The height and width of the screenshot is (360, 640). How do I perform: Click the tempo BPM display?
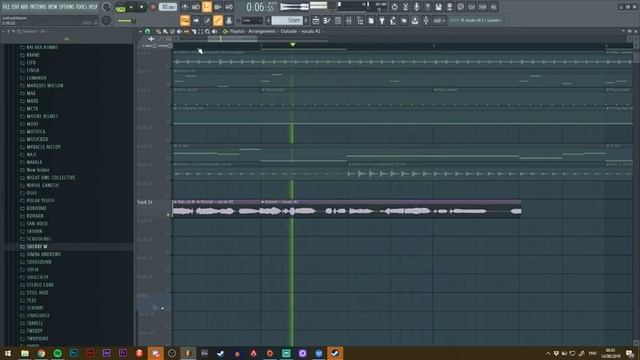(x=168, y=7)
